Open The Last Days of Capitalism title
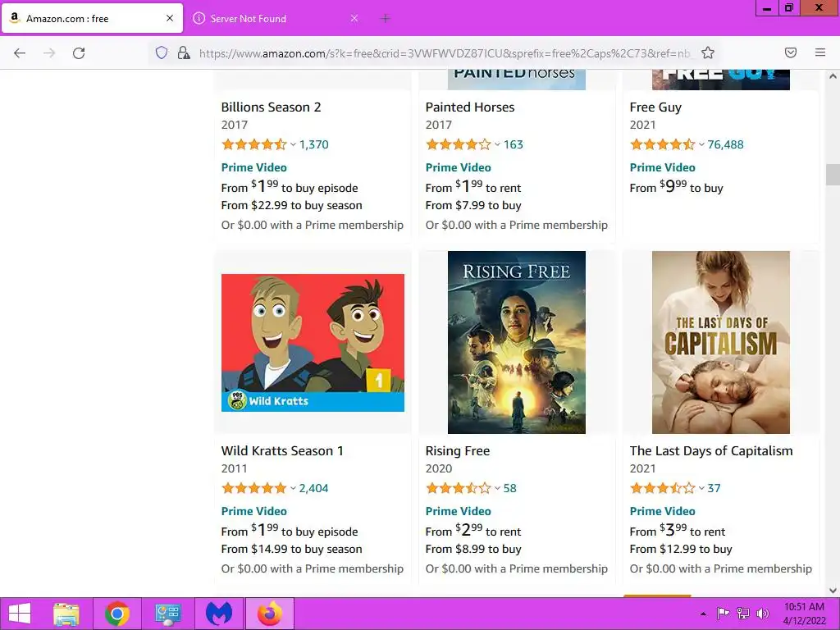Image resolution: width=840 pixels, height=630 pixels. (711, 451)
